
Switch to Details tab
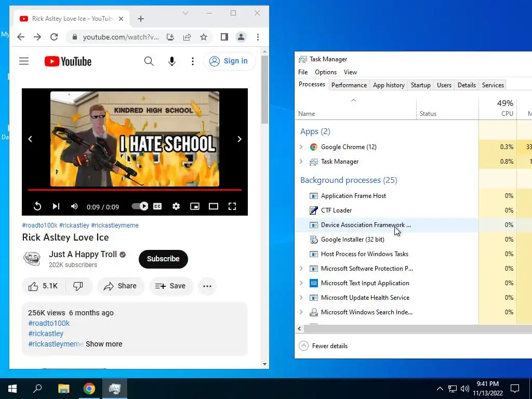point(467,85)
